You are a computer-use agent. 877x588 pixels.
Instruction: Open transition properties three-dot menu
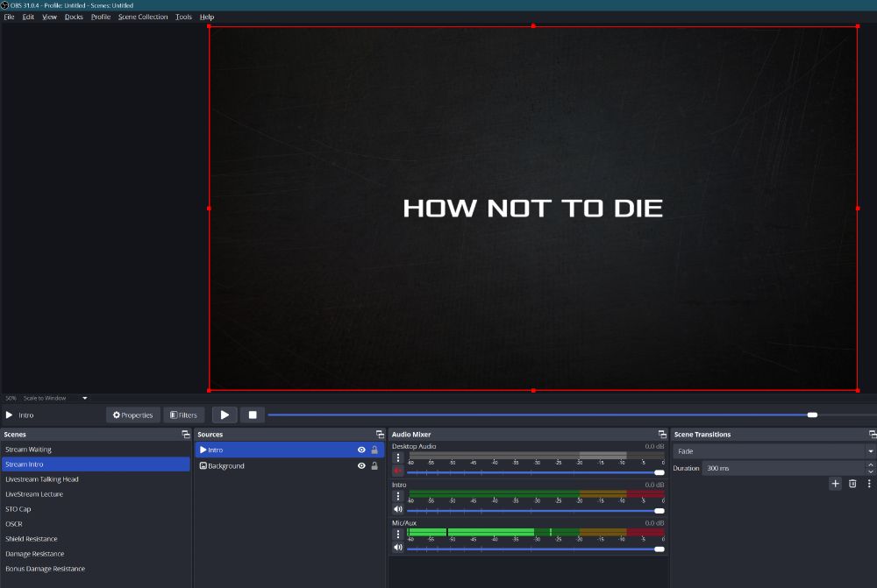(868, 484)
